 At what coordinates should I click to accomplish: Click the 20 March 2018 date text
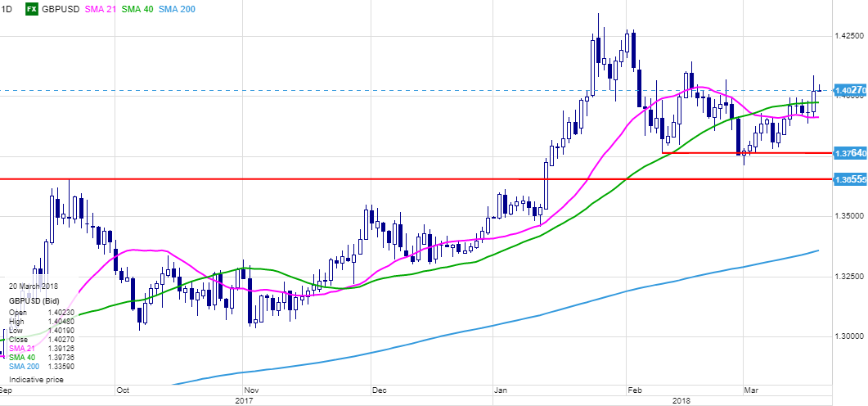tap(34, 286)
